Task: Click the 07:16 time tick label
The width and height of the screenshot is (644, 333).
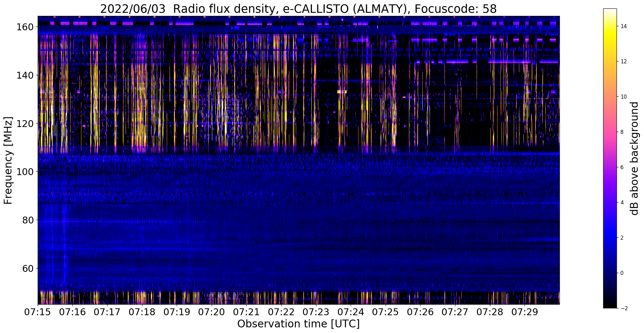Action: point(73,312)
